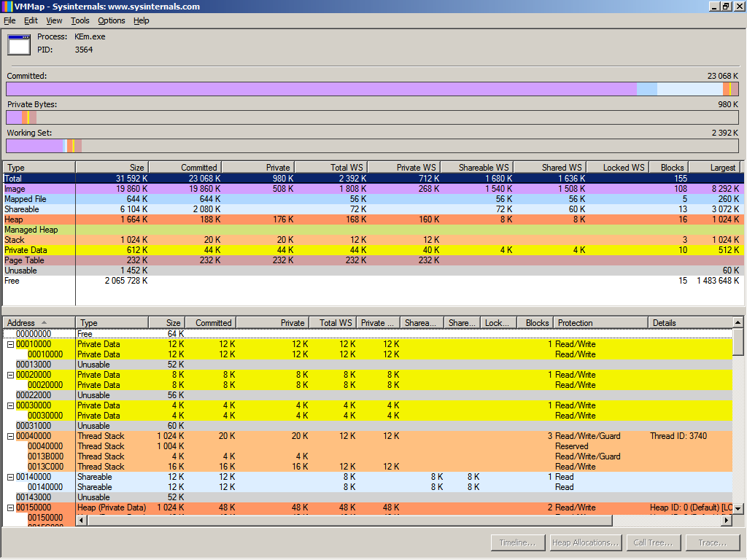Open the Options menu
Image resolution: width=747 pixels, height=560 pixels.
(x=112, y=20)
